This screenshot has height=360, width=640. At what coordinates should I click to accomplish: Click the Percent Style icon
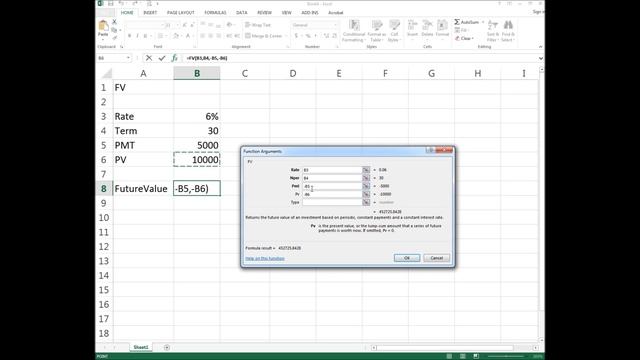pos(308,36)
